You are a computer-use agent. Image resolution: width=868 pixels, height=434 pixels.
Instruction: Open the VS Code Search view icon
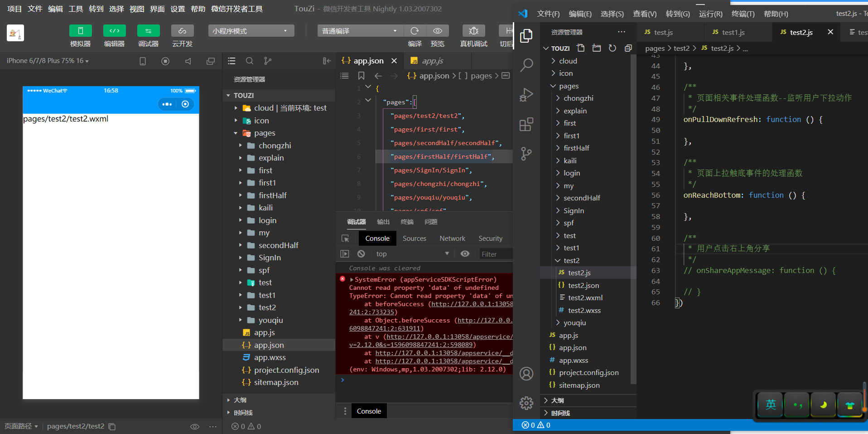526,65
